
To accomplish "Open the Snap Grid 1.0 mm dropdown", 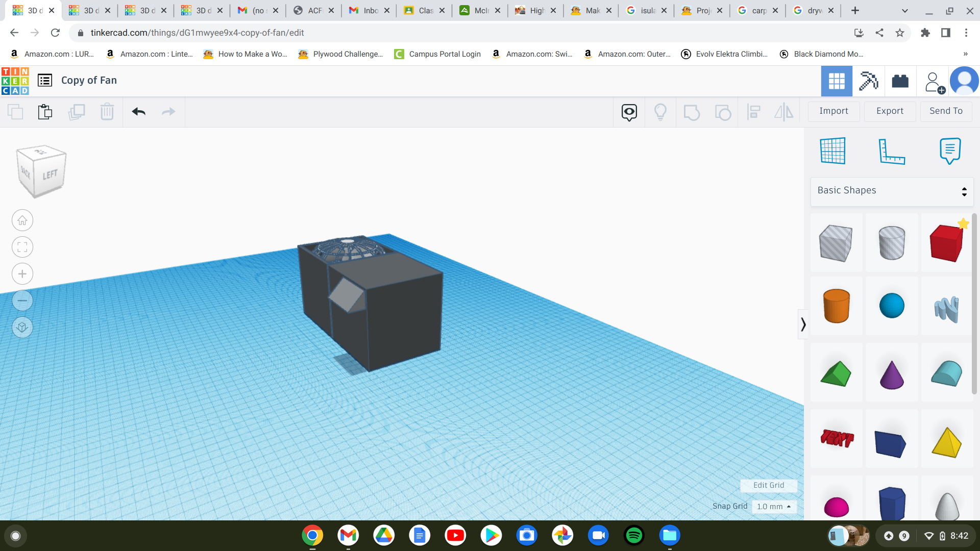I will 774,507.
